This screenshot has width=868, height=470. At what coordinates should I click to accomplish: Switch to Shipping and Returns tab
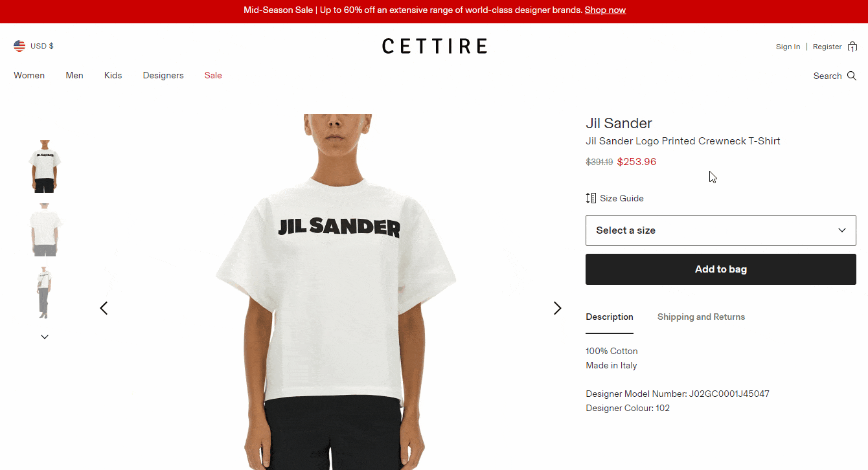coord(701,317)
